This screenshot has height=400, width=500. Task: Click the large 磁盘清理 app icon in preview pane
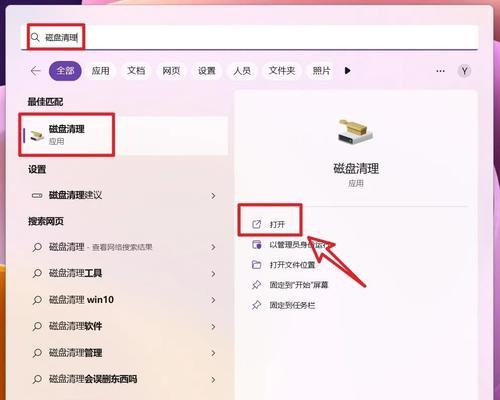(355, 132)
